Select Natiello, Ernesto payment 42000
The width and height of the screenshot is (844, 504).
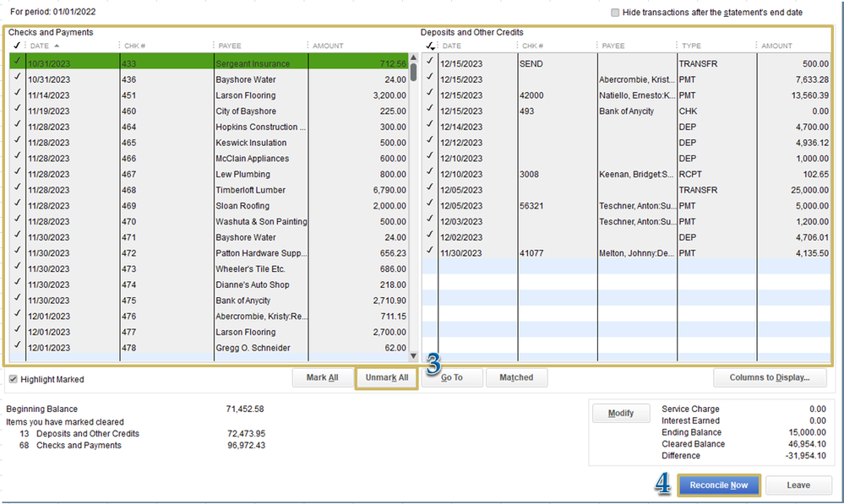pyautogui.click(x=626, y=95)
